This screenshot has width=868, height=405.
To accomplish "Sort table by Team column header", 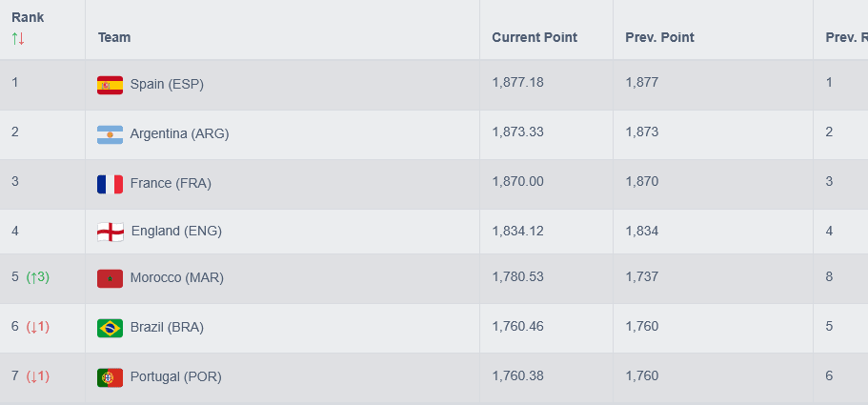I will pos(114,38).
